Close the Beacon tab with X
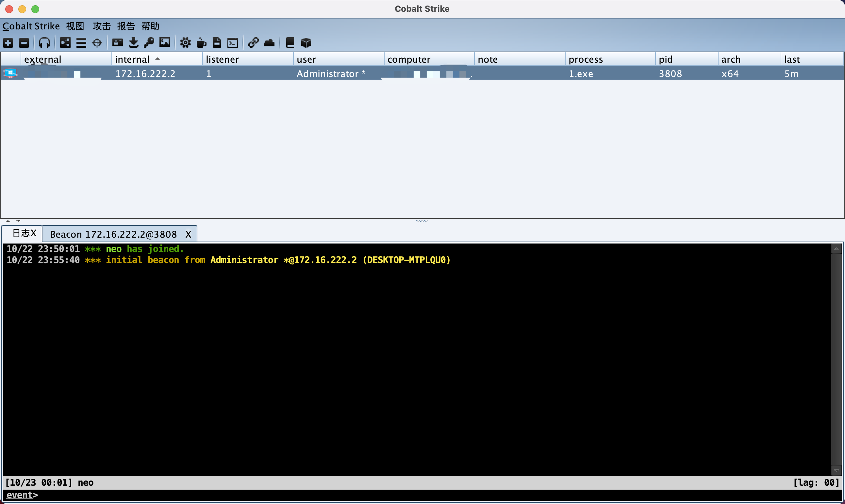845x504 pixels. point(188,234)
